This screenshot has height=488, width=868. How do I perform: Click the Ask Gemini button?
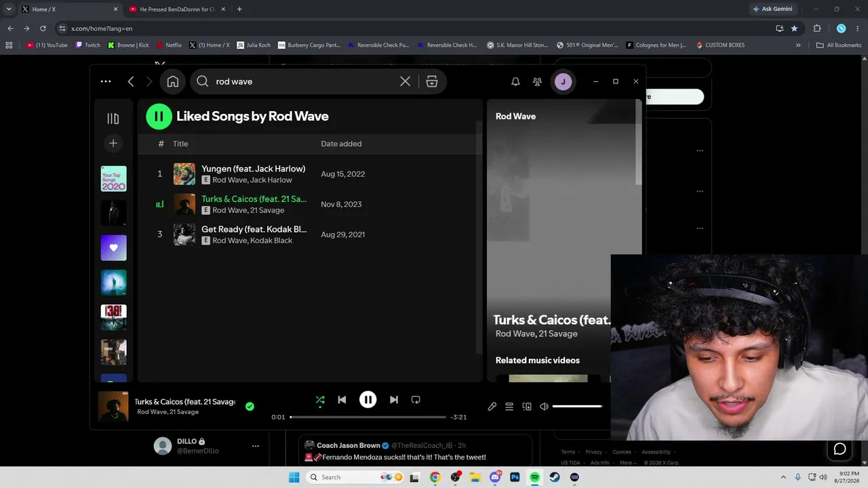772,9
